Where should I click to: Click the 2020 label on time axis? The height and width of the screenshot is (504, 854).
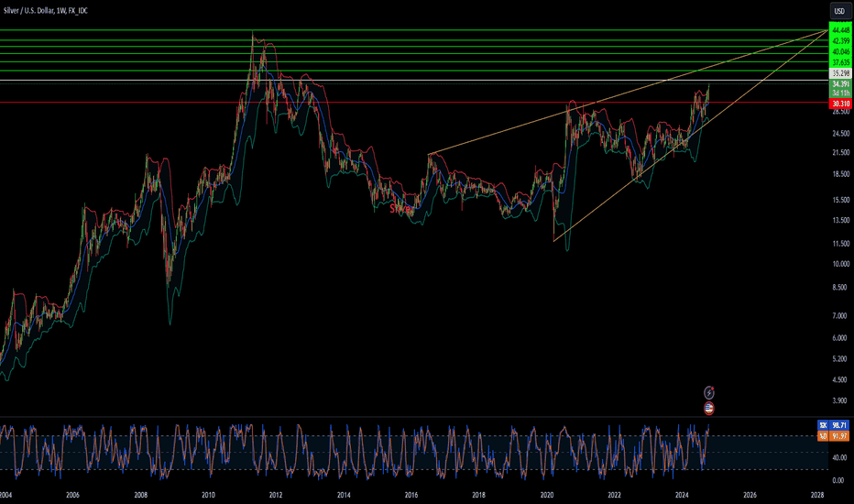point(547,495)
